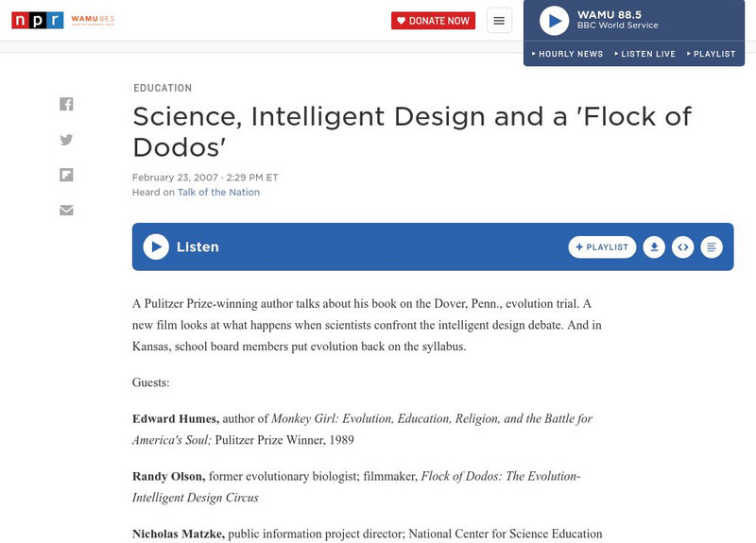Email this article using envelope icon

(66, 210)
